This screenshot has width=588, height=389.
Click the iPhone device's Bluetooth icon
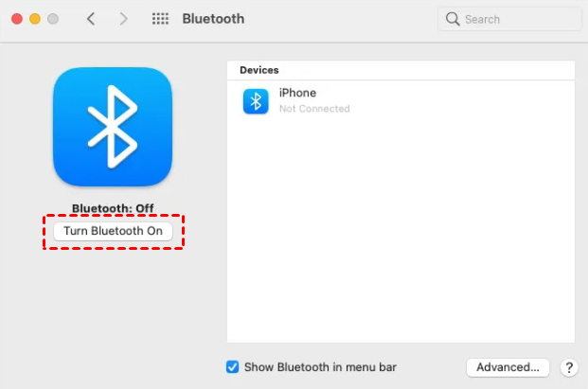pos(256,101)
